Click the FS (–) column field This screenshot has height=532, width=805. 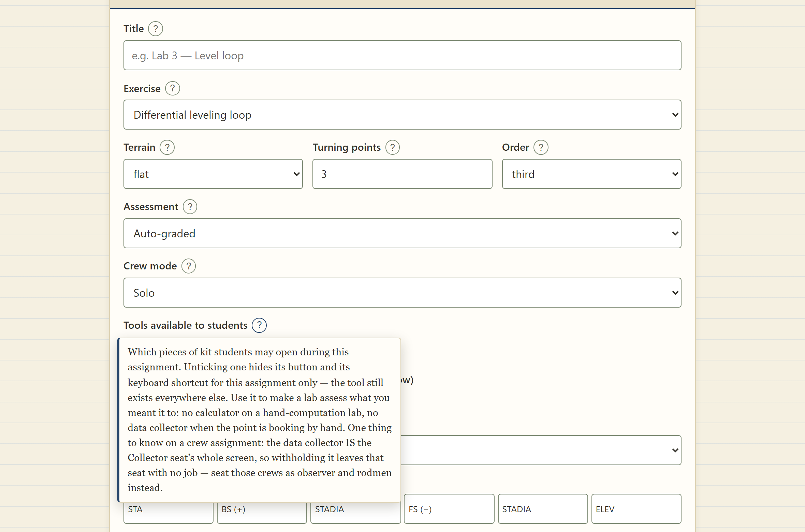click(449, 509)
